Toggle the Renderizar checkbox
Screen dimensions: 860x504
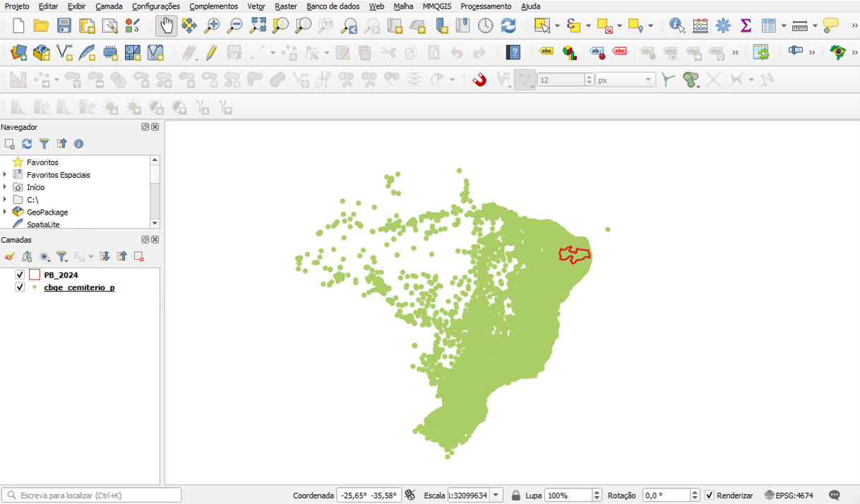[710, 496]
